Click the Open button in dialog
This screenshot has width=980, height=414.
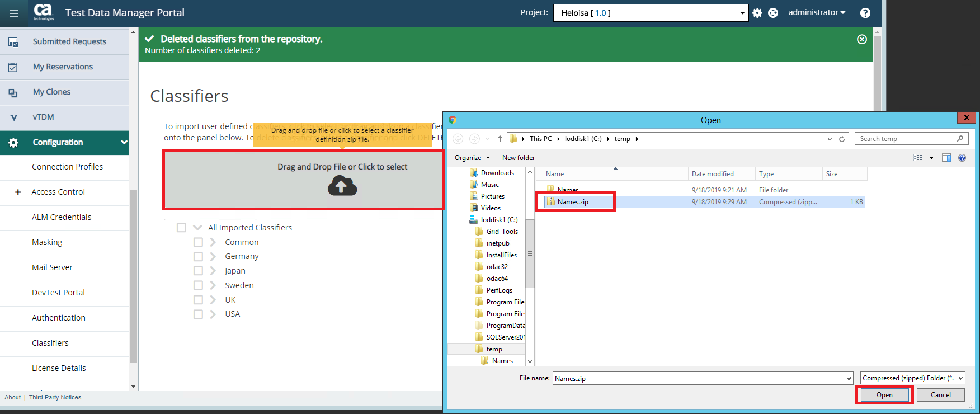[x=884, y=395]
